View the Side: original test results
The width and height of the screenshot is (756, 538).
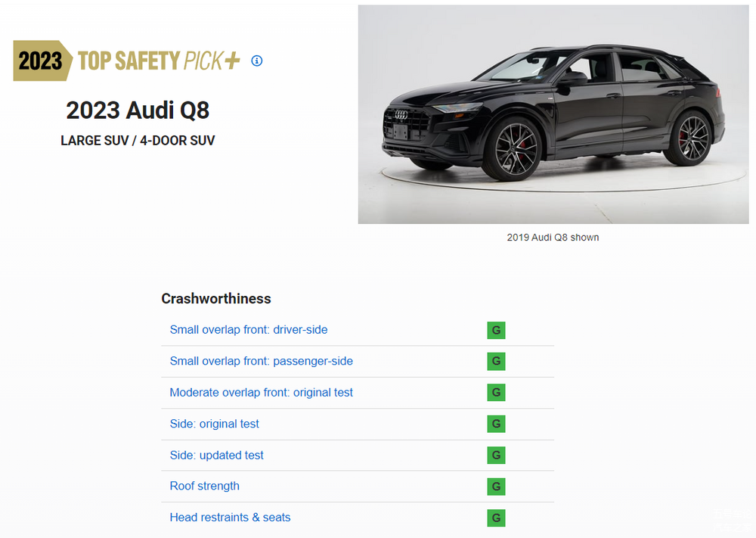coord(214,424)
